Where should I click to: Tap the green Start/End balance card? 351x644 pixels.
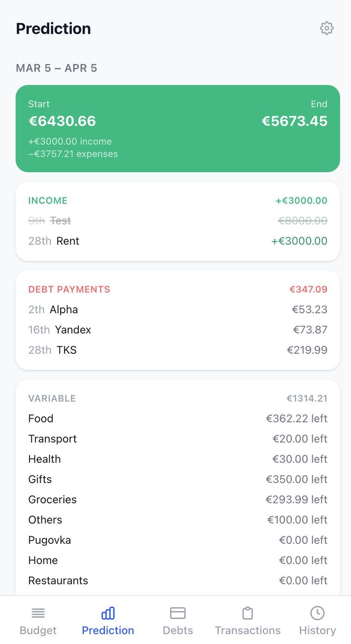pyautogui.click(x=178, y=128)
